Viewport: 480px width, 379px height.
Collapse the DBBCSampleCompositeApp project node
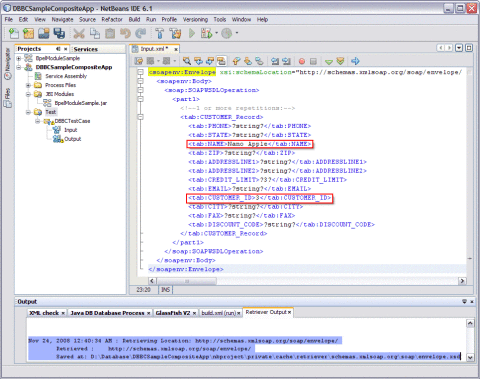[19, 67]
